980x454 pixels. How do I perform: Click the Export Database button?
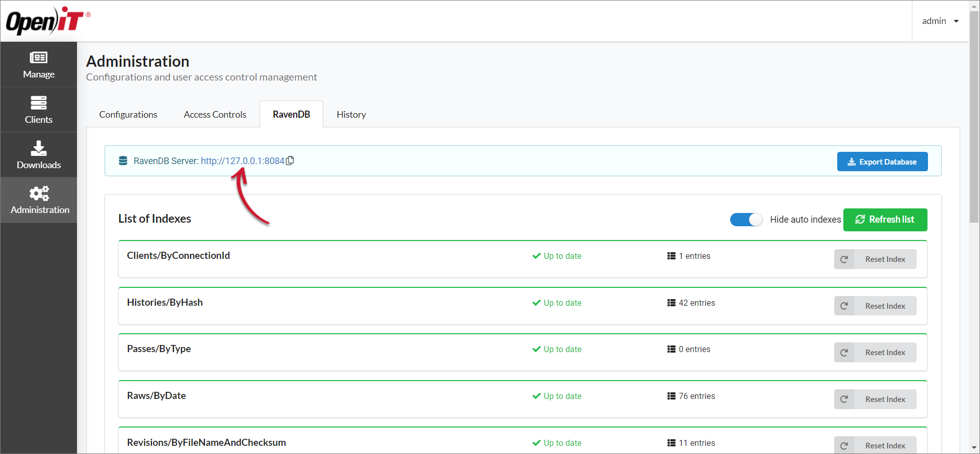point(882,162)
